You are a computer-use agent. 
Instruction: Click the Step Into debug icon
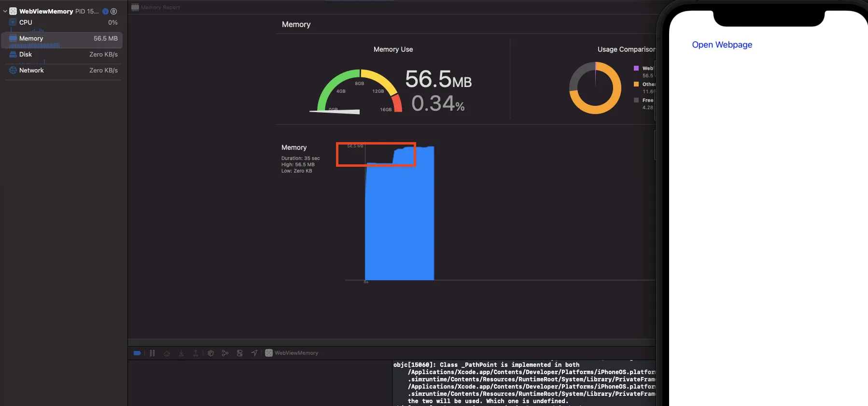182,353
